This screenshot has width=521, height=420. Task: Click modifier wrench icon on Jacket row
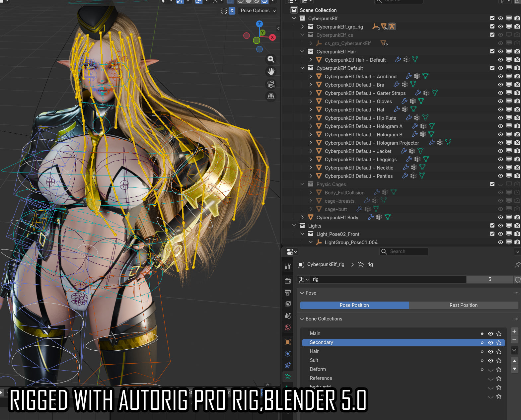404,151
